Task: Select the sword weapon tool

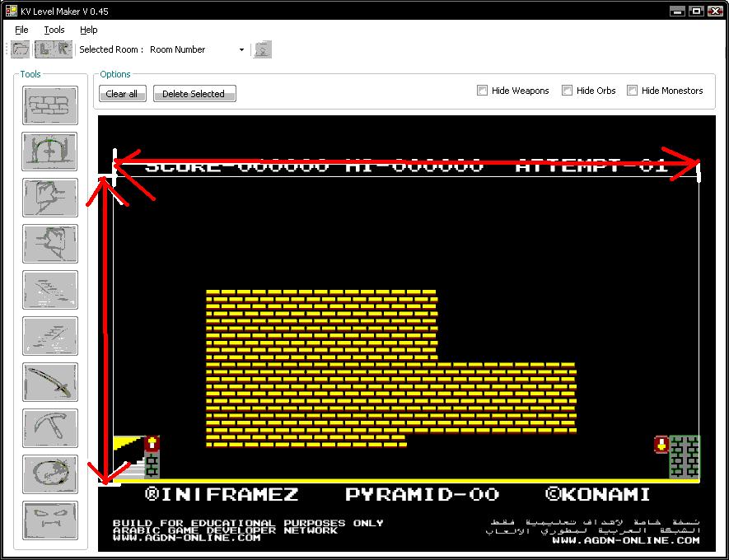Action: pyautogui.click(x=49, y=382)
